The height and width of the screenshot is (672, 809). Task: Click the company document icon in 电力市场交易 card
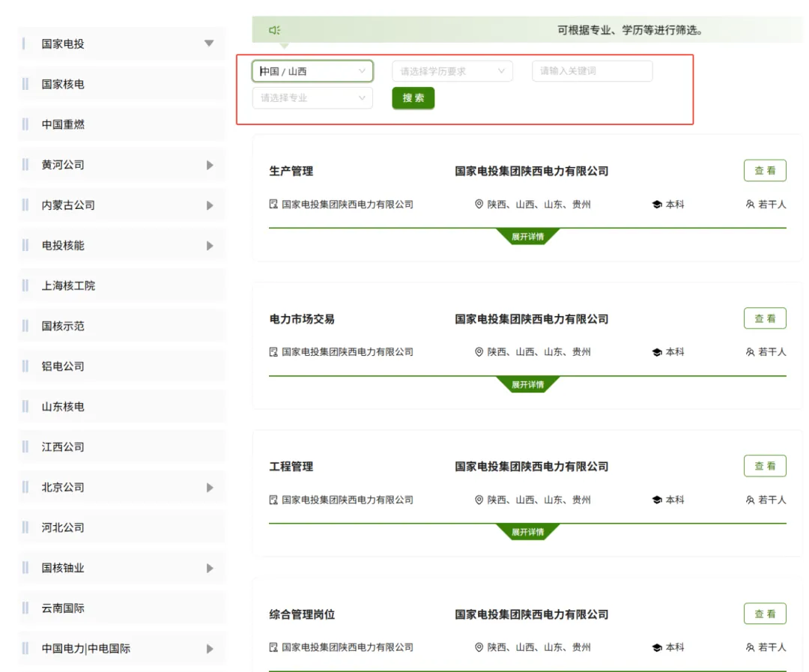273,352
